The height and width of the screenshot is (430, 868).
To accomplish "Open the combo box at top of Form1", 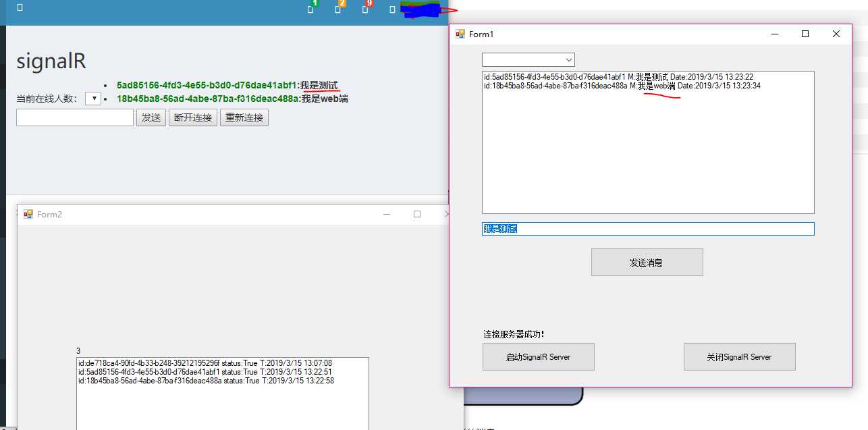I will tap(528, 59).
